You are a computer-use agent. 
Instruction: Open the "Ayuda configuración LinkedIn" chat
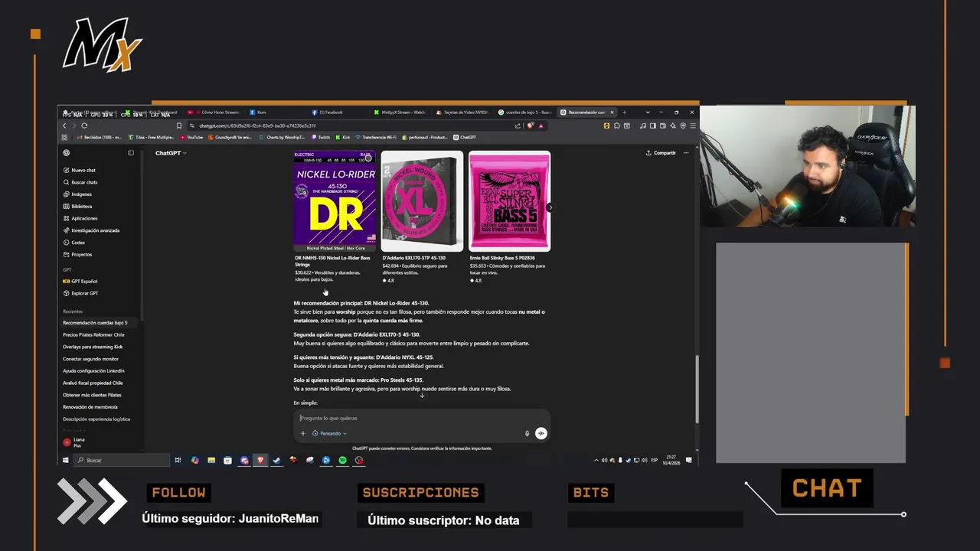coord(98,370)
